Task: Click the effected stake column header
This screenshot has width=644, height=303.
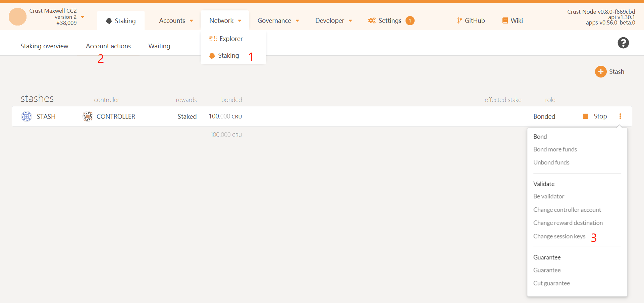Action: coord(503,100)
